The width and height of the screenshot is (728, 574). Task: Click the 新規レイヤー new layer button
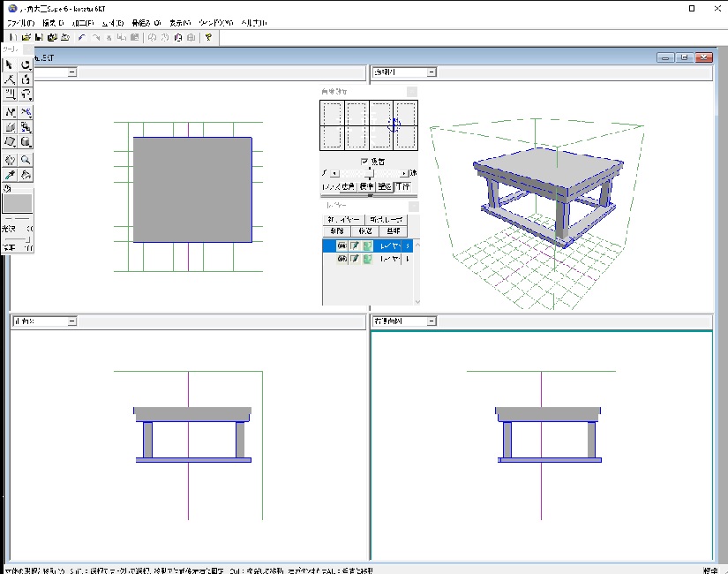click(343, 219)
